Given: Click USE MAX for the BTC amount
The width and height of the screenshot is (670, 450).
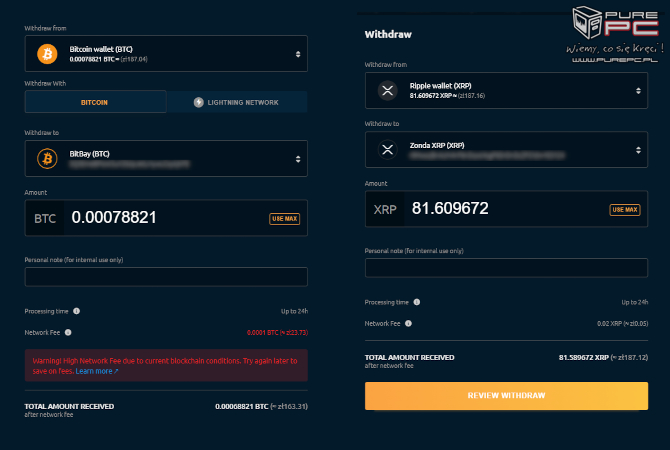Looking at the screenshot, I should pos(285,219).
